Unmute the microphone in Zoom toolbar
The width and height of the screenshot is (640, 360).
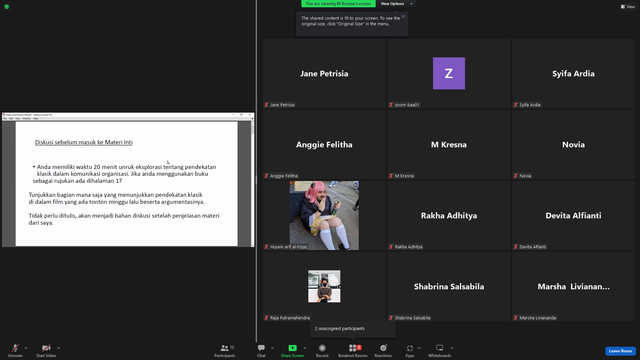click(x=15, y=350)
